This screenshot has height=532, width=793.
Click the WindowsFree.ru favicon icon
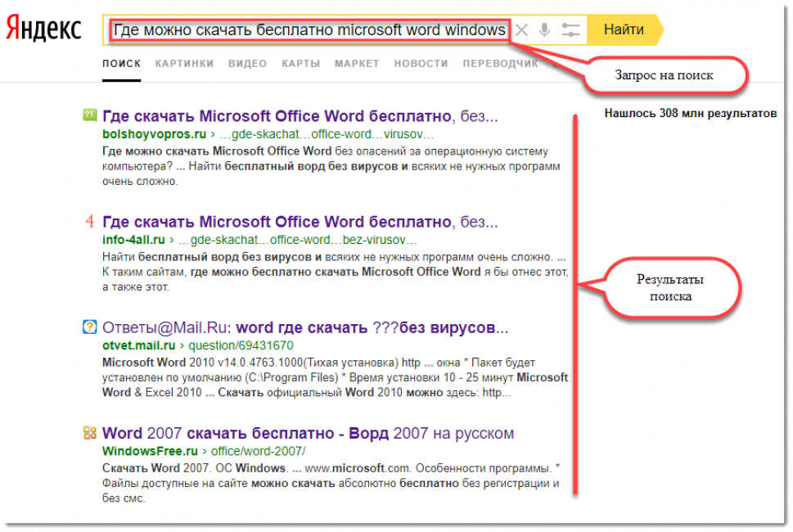[x=89, y=433]
